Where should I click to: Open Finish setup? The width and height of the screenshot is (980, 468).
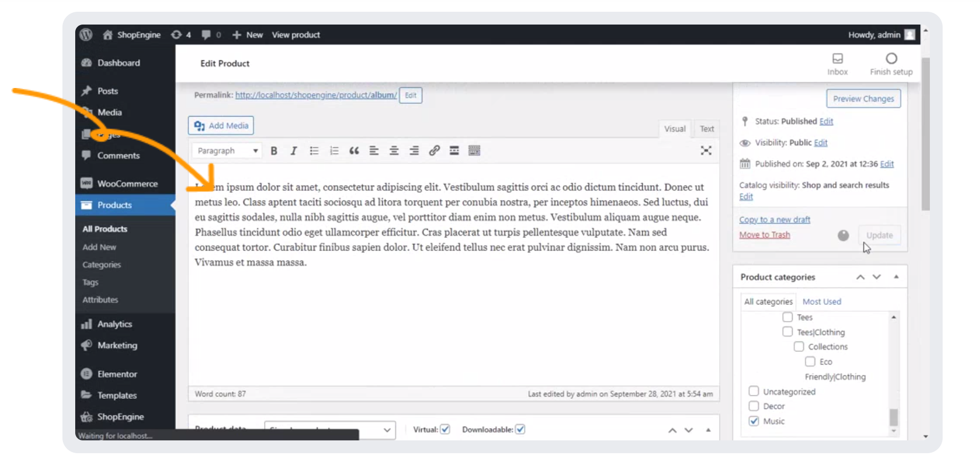click(x=891, y=64)
